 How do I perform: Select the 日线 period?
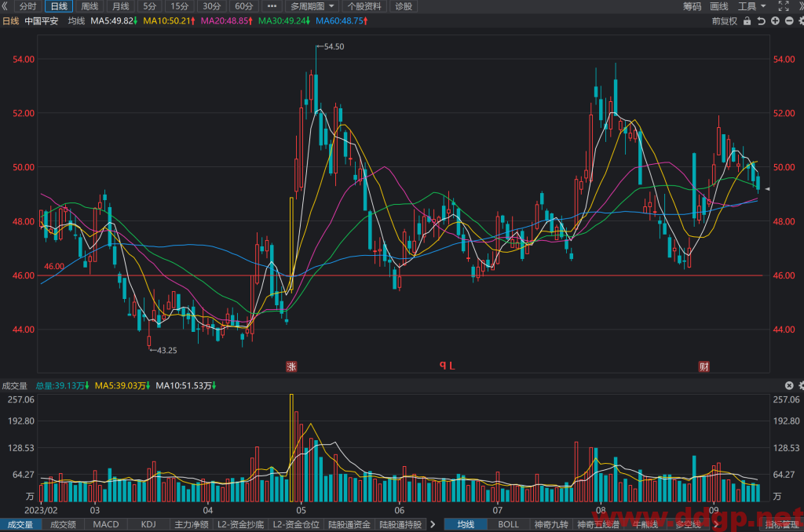(59, 6)
